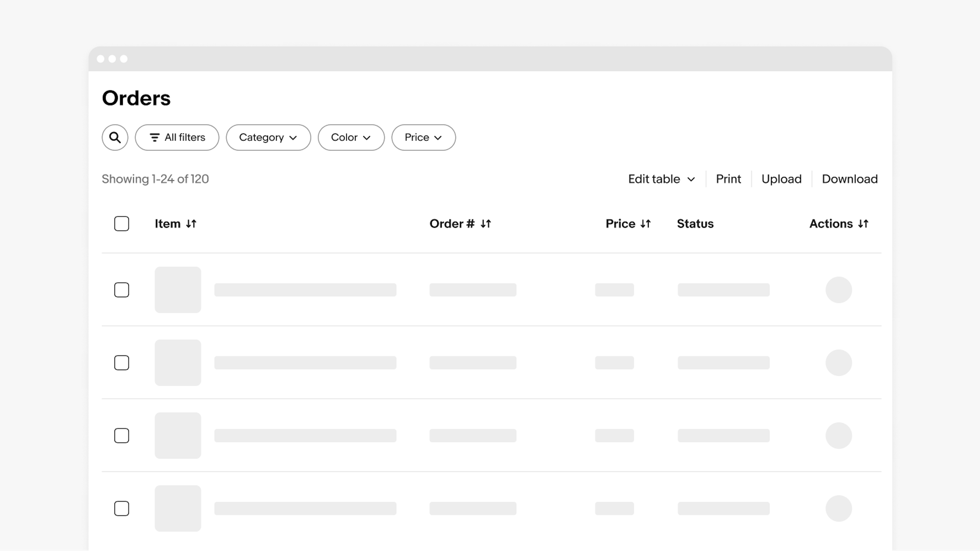Toggle the checkbox on second order row
Image resolution: width=980 pixels, height=551 pixels.
[121, 362]
